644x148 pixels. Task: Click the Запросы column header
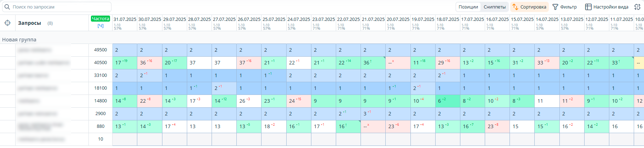pos(30,23)
